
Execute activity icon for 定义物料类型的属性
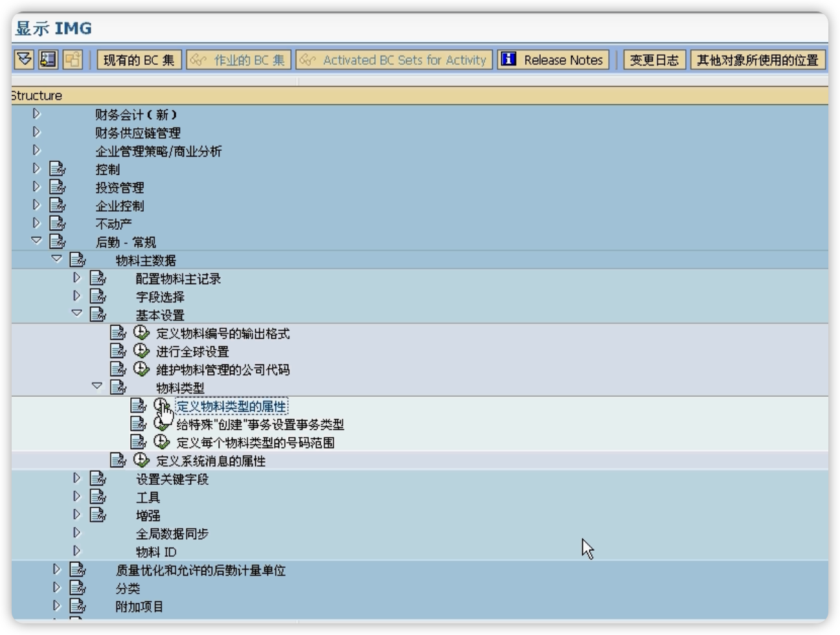161,406
